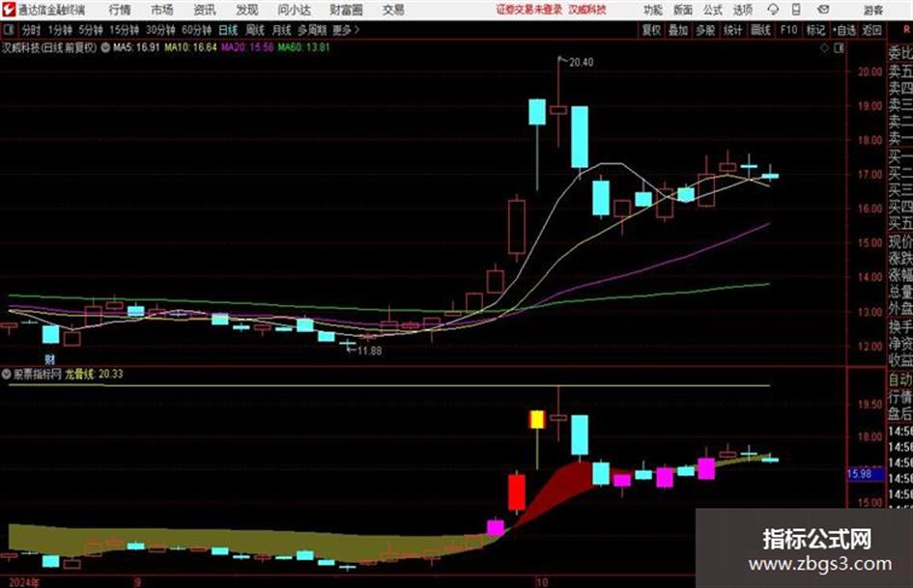
Task: Click the yellow candle in the sub-chart
Action: coord(537,420)
